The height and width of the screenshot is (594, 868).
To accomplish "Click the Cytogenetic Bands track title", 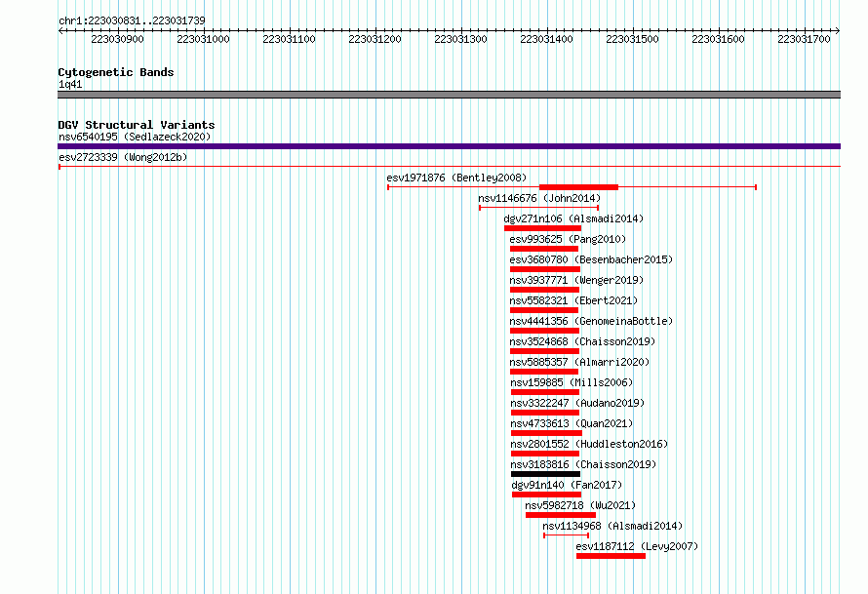I will [116, 72].
